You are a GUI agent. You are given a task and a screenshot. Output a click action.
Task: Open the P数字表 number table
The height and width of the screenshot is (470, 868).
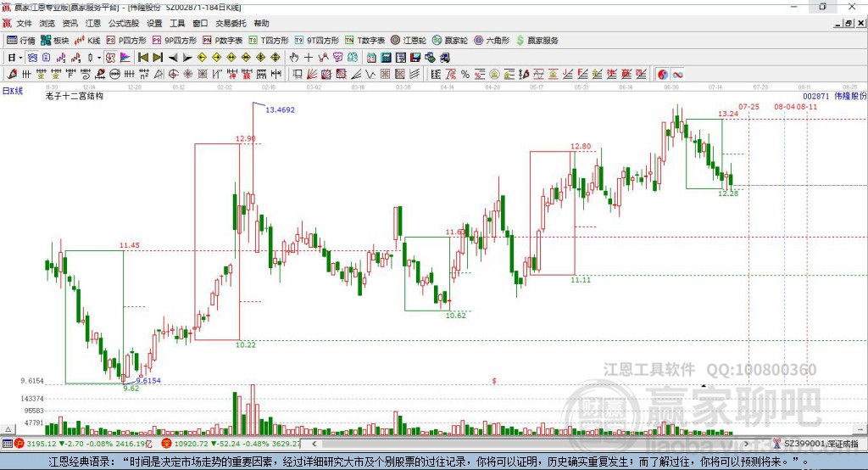click(223, 41)
